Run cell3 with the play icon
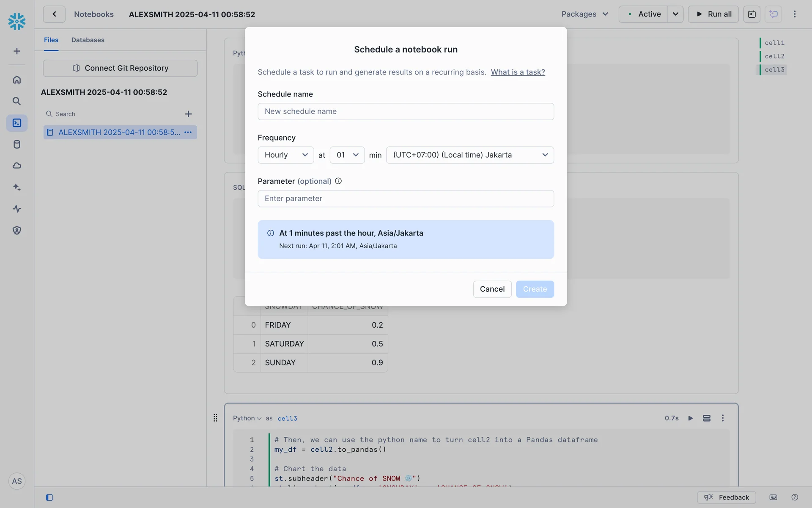This screenshot has width=812, height=508. [690, 418]
